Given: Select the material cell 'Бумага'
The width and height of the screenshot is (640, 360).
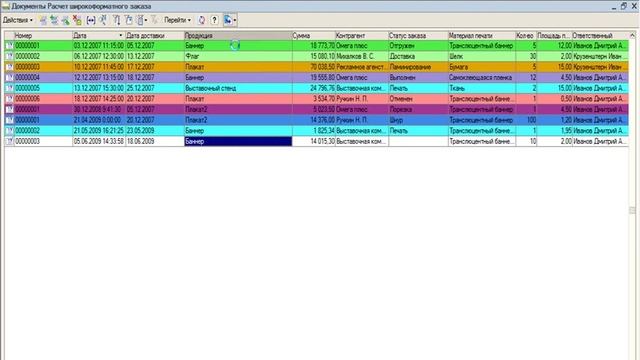Looking at the screenshot, I should click(x=482, y=67).
